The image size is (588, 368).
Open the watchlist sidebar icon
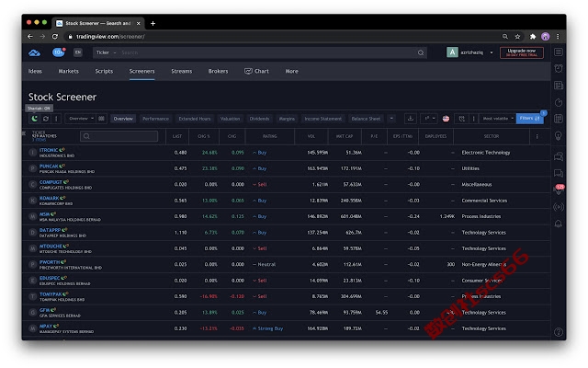click(x=559, y=52)
